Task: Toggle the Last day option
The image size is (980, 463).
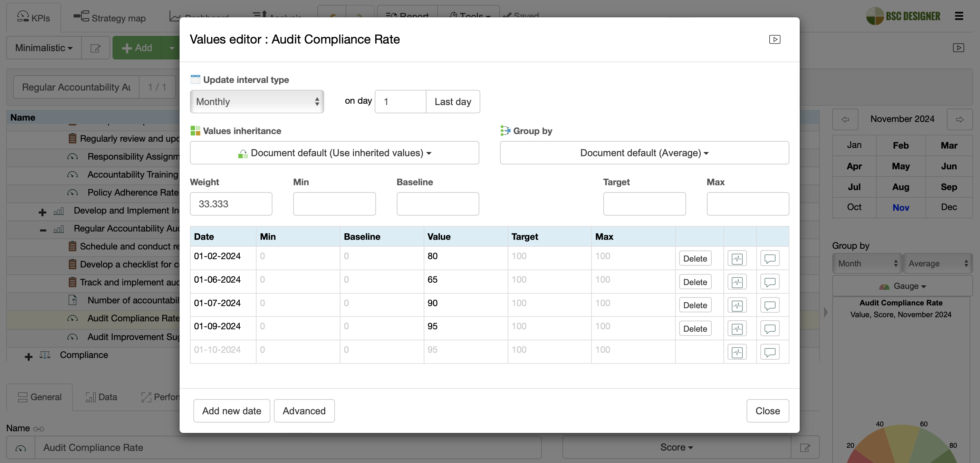Action: coord(453,101)
